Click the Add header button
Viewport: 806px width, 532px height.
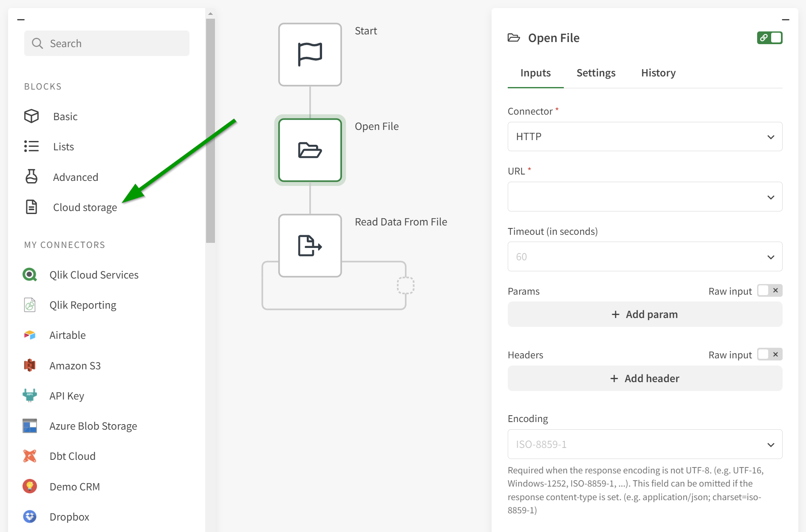coord(645,378)
